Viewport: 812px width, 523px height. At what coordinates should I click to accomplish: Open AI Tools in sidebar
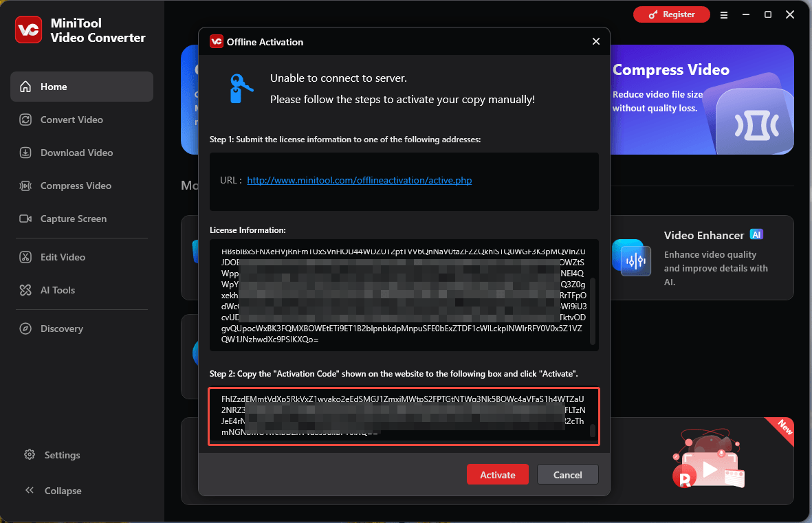pos(82,290)
